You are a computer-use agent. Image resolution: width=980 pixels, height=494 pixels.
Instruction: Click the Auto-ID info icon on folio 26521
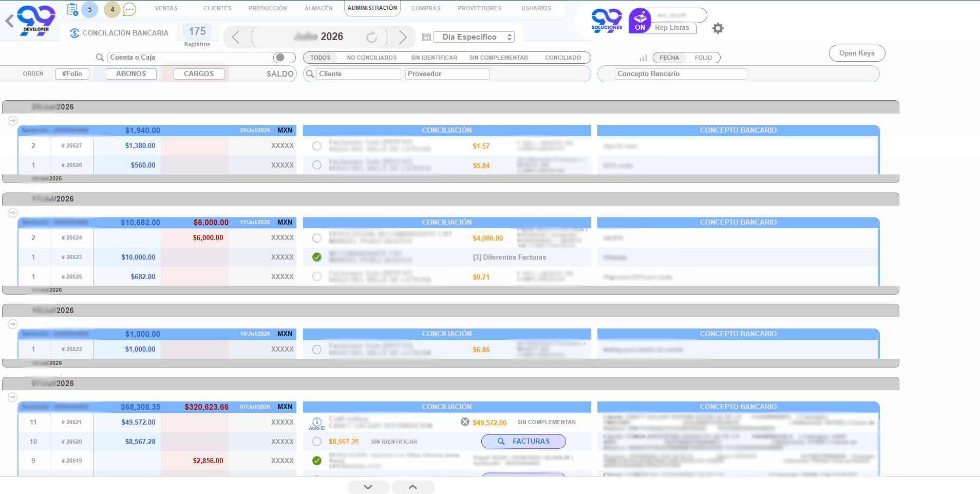[317, 423]
